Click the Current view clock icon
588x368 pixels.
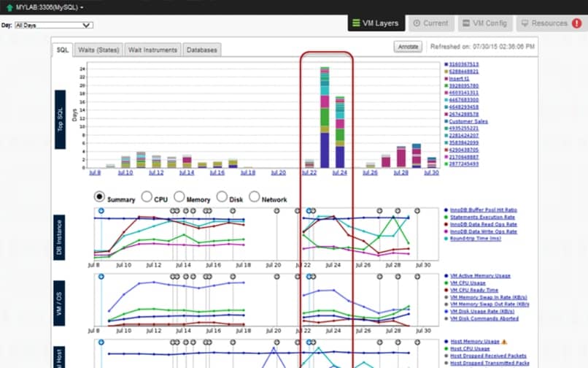[417, 23]
